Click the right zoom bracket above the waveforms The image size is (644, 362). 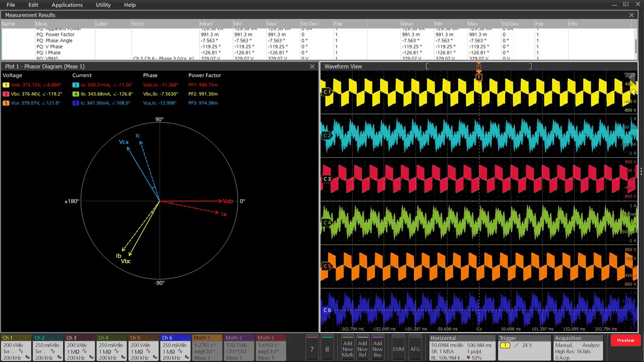tap(531, 66)
